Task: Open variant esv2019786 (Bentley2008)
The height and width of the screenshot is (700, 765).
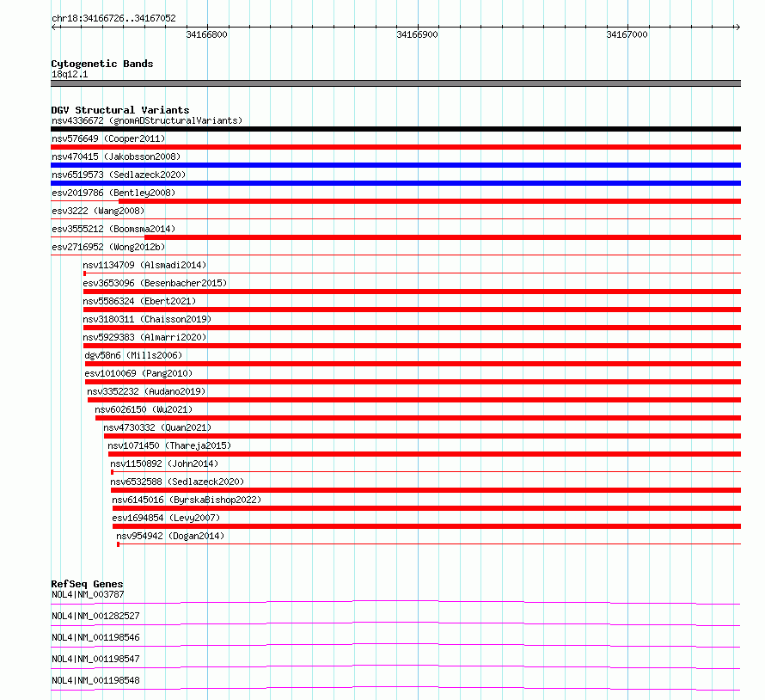Action: (x=113, y=193)
